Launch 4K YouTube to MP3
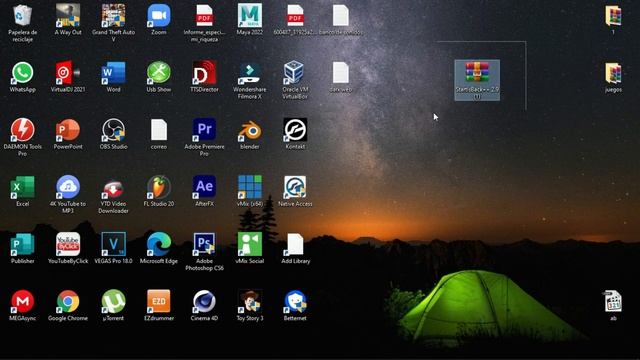The width and height of the screenshot is (640, 360). tap(68, 187)
